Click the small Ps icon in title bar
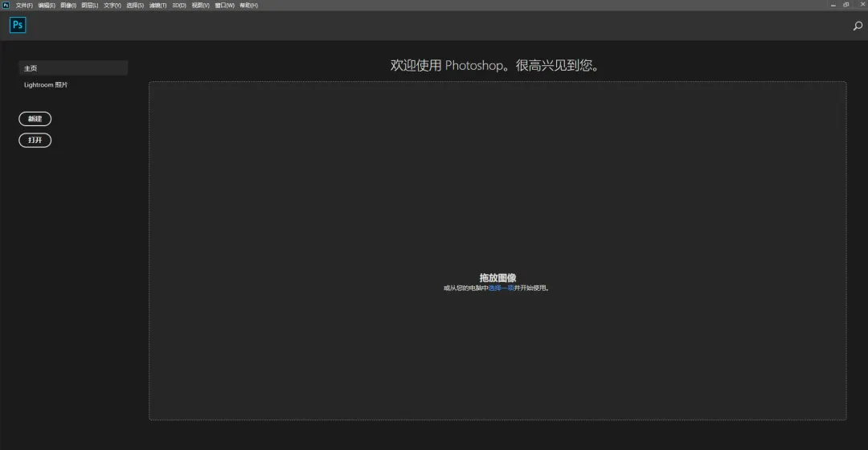This screenshot has width=868, height=450. point(6,5)
